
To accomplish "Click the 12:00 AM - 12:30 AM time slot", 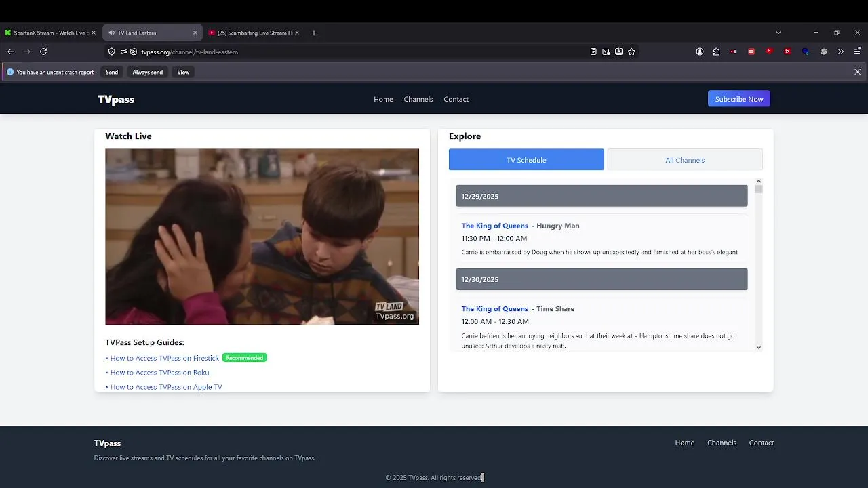I will coord(495,322).
